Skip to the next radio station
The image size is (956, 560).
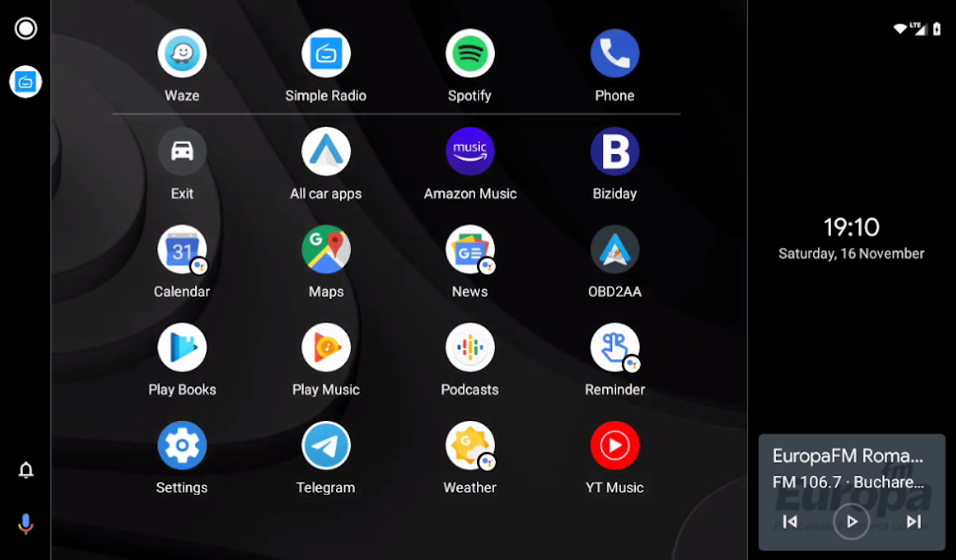click(x=913, y=521)
